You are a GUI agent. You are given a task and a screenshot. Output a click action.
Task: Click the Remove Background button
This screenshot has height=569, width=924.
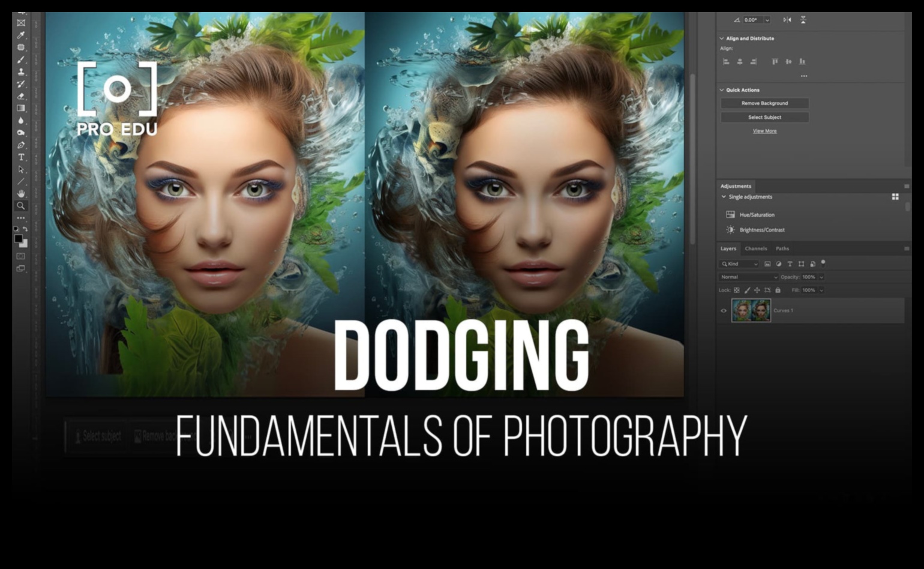click(764, 103)
